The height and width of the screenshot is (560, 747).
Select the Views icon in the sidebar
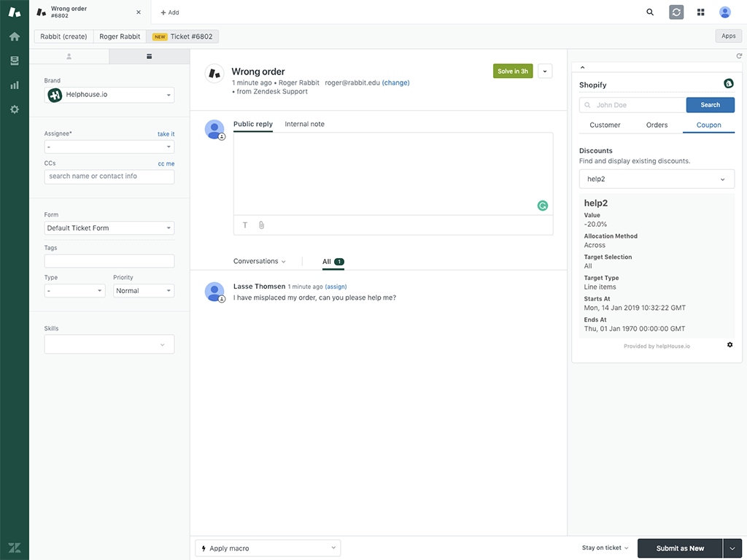click(x=14, y=60)
